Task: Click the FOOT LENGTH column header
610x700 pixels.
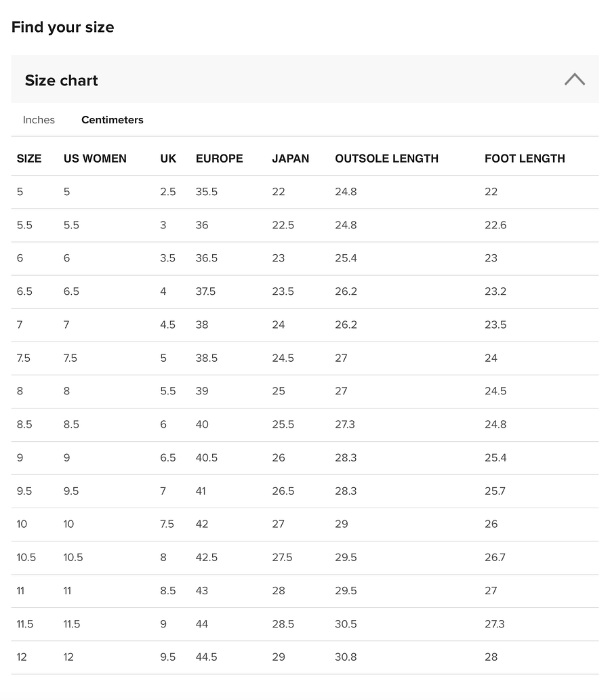Action: tap(525, 159)
